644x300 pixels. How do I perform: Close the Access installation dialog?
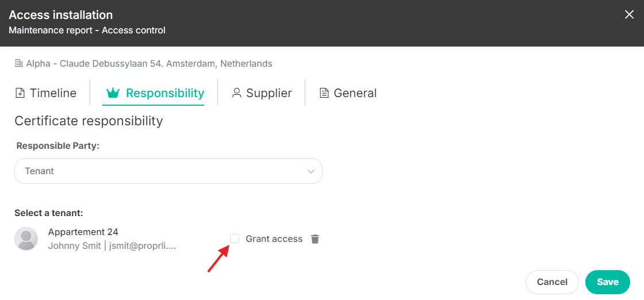[x=629, y=15]
